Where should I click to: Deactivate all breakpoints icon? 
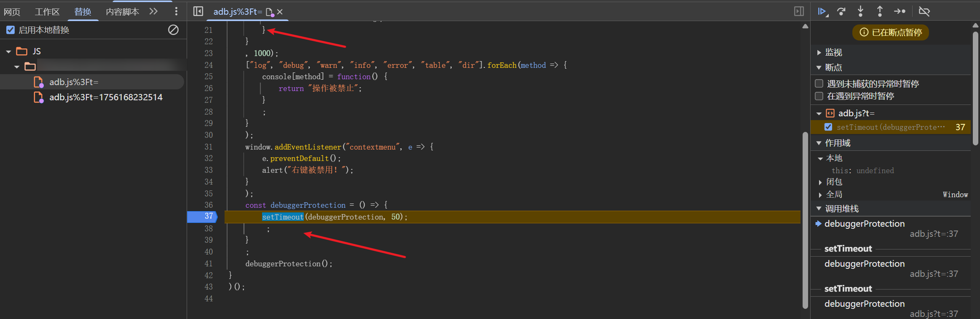pos(924,11)
